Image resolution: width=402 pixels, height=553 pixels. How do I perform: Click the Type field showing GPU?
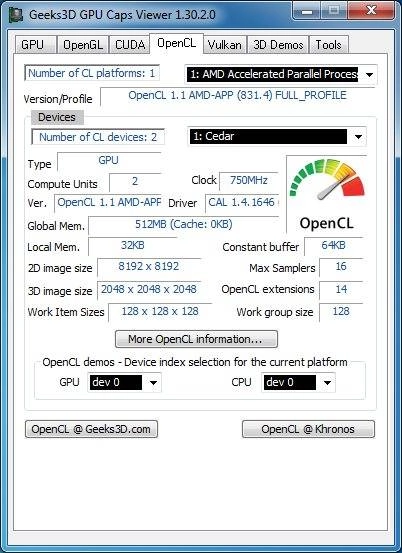tap(109, 161)
